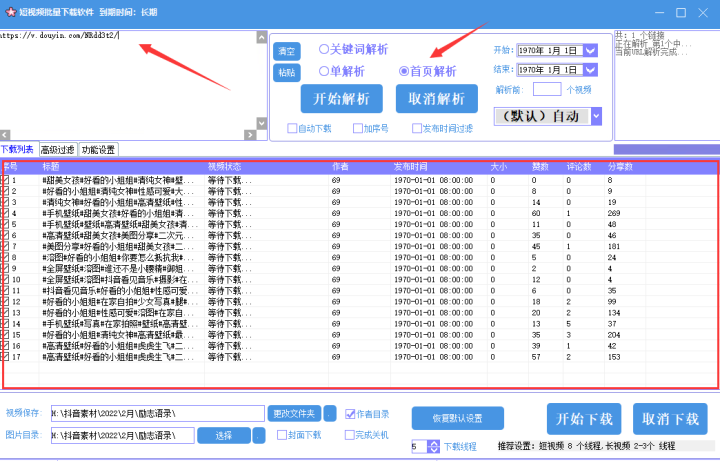Check the 完成关机 option
720x461 pixels.
(x=350, y=435)
